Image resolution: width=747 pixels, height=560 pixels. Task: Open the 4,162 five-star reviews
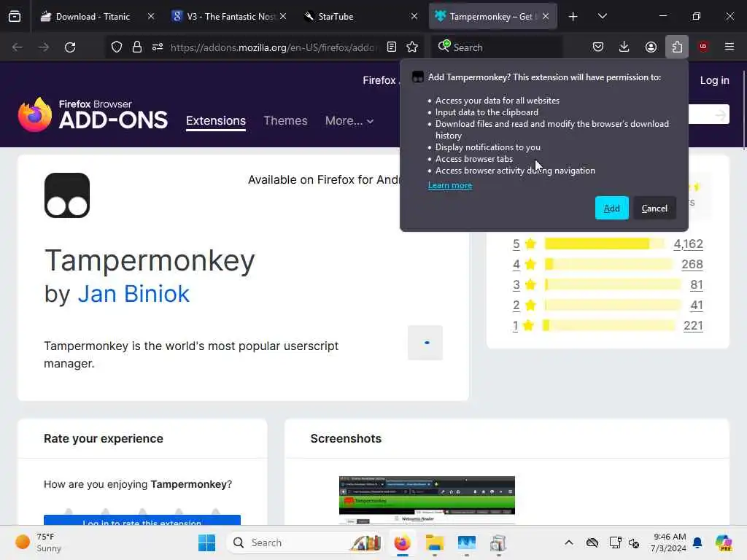pyautogui.click(x=688, y=244)
